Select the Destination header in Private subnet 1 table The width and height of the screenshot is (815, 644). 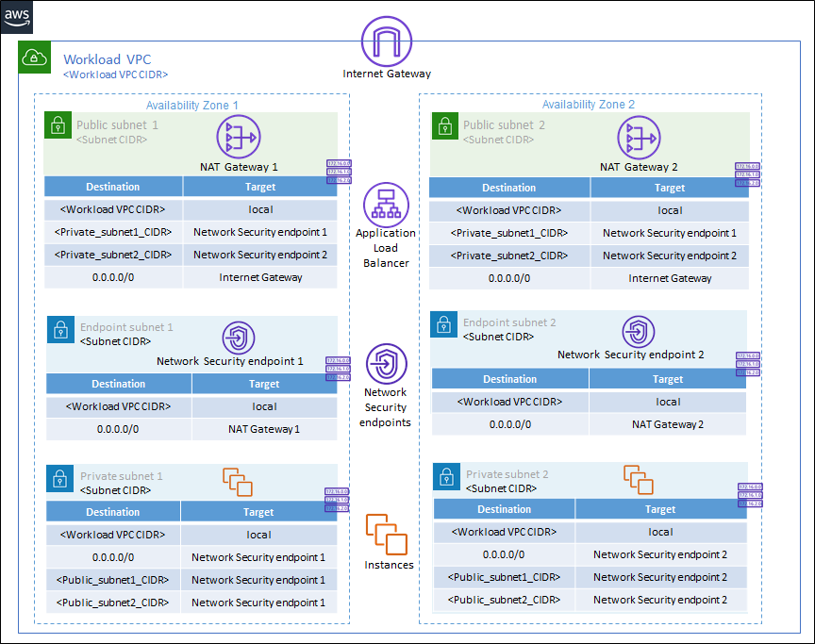coord(113,512)
